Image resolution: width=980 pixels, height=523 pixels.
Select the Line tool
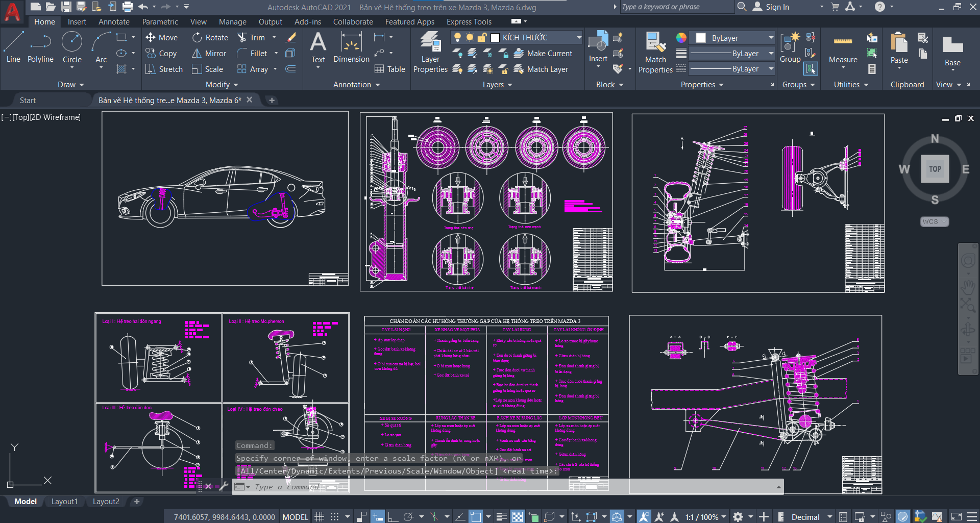tap(13, 47)
